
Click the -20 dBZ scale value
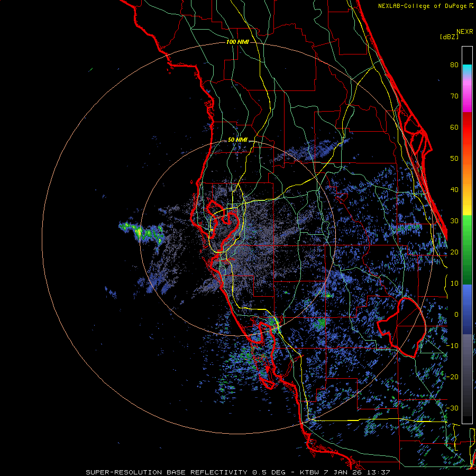tap(452, 377)
